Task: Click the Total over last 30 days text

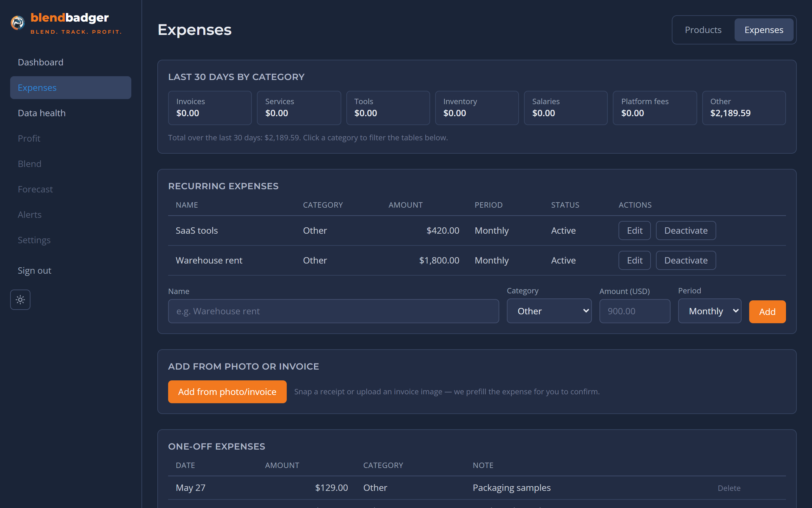Action: tap(308, 138)
